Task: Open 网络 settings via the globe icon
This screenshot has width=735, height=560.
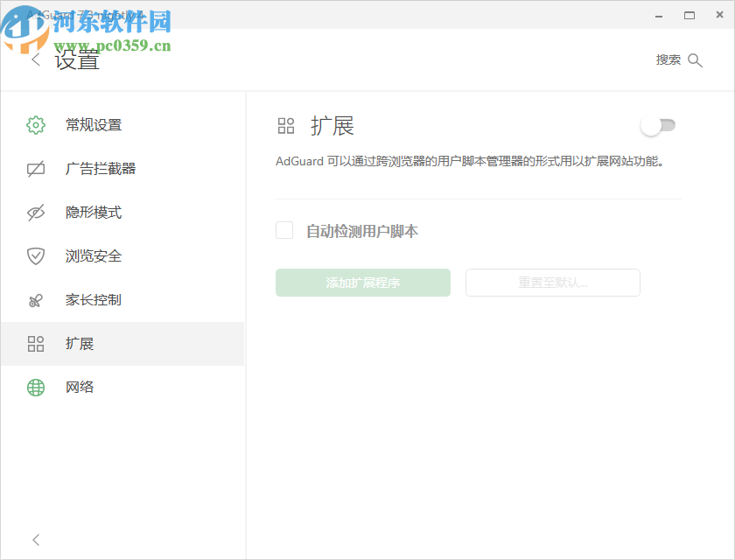Action: [35, 387]
